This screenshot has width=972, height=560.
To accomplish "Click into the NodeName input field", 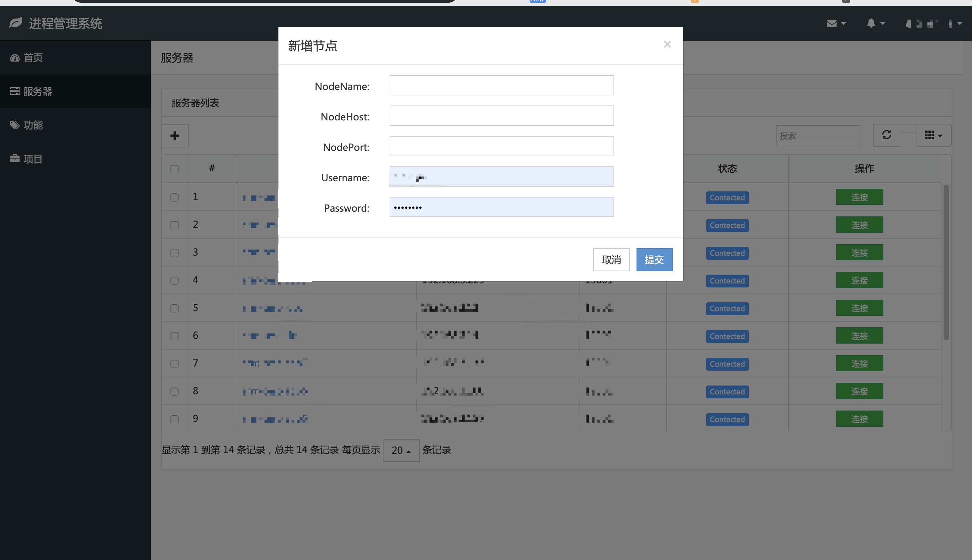I will tap(501, 85).
